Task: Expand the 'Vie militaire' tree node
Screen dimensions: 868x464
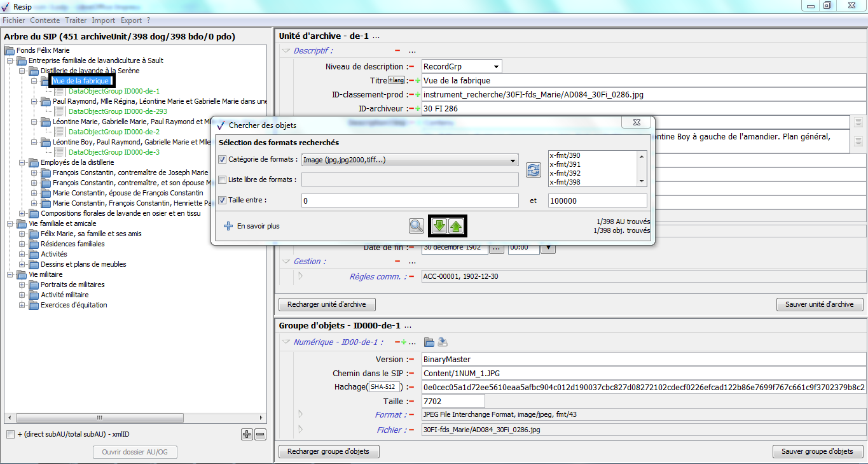Action: pyautogui.click(x=10, y=274)
